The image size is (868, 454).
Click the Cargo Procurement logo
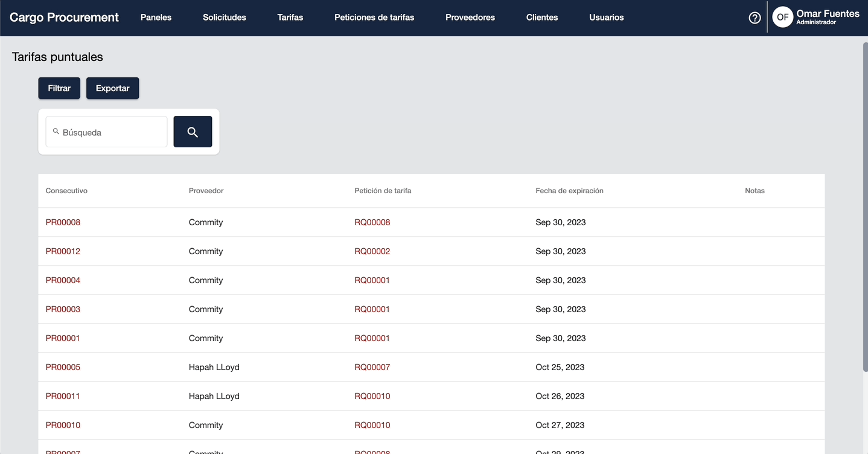[x=64, y=18]
